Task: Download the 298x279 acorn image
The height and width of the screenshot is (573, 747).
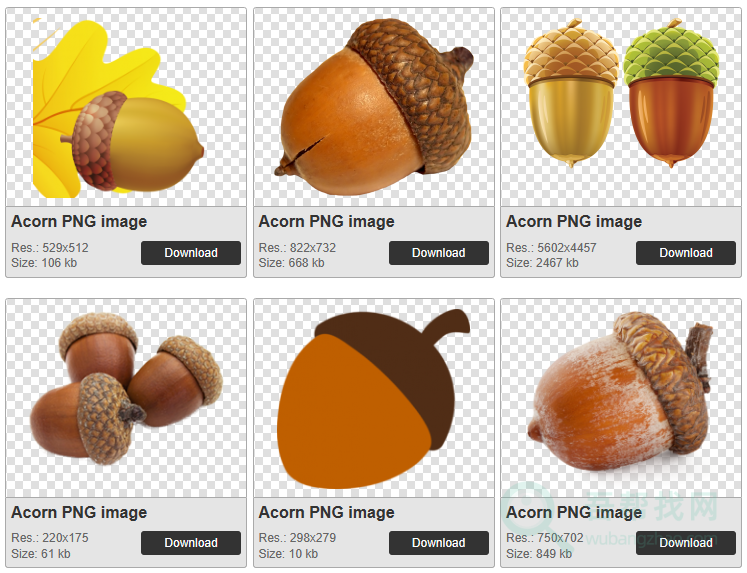Action: 438,543
